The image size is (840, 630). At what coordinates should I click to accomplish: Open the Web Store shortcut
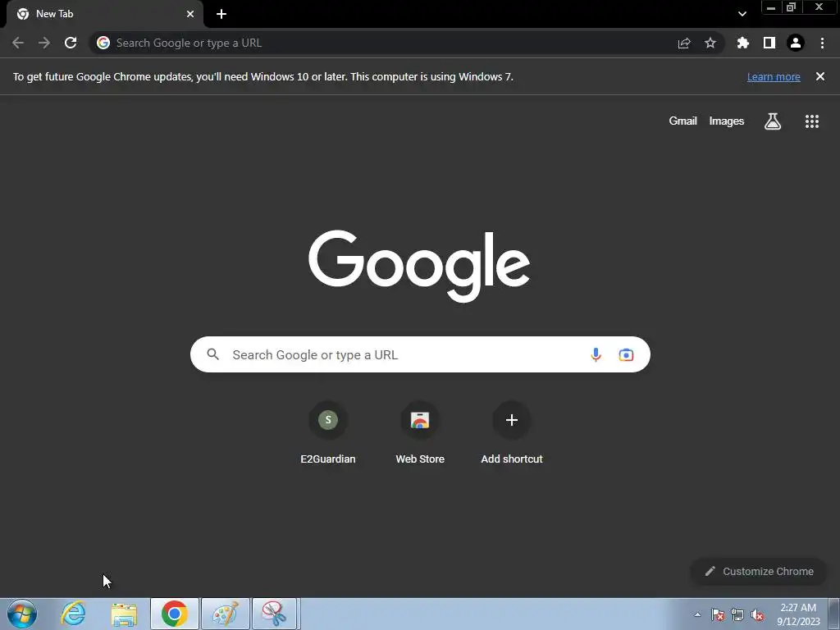pos(420,433)
